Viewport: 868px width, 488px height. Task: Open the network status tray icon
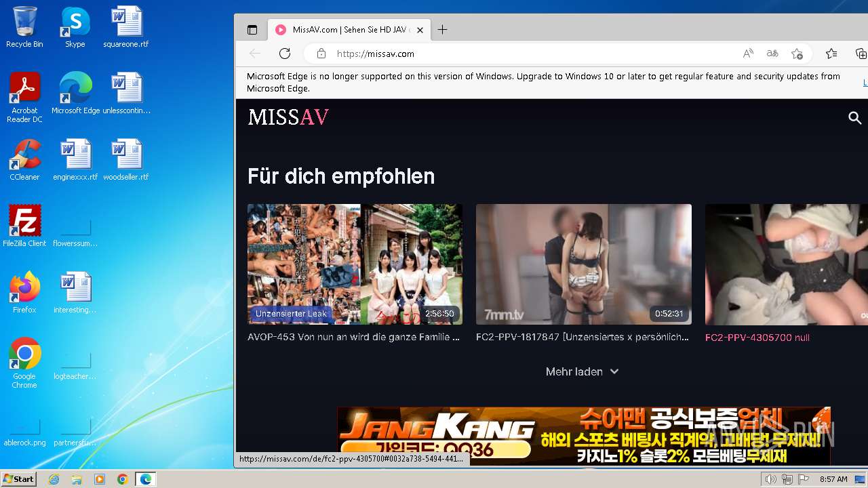787,479
